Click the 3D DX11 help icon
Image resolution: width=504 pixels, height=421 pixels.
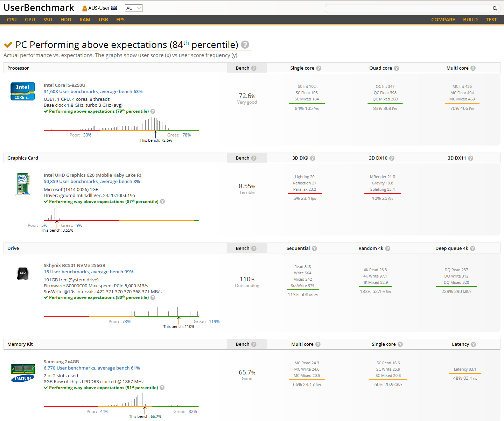470,158
